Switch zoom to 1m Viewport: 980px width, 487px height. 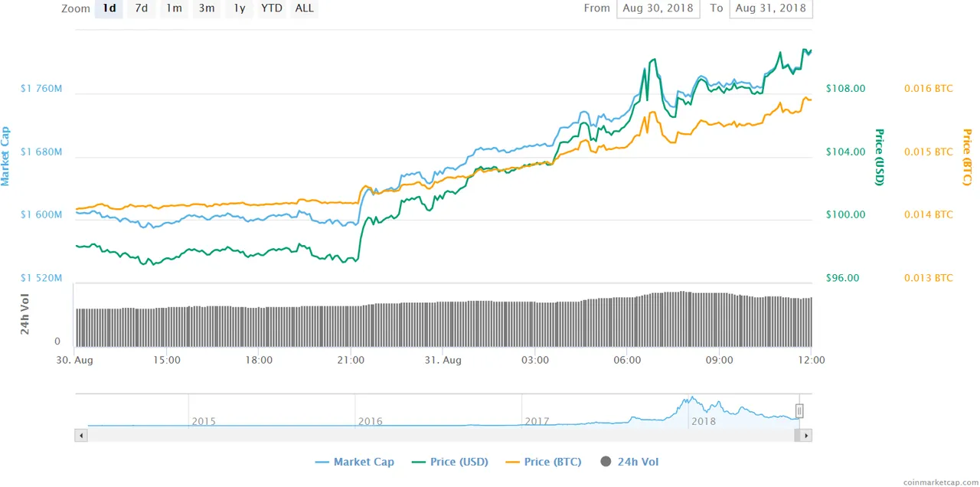(x=174, y=8)
